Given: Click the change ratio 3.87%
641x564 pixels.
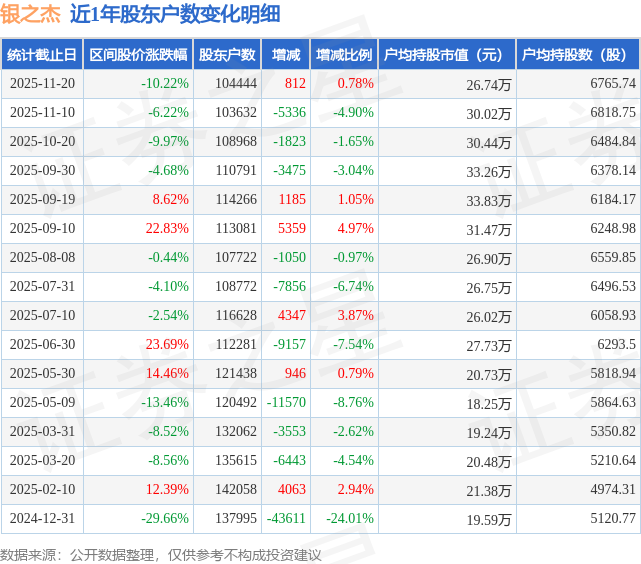Looking at the screenshot, I should tap(356, 316).
